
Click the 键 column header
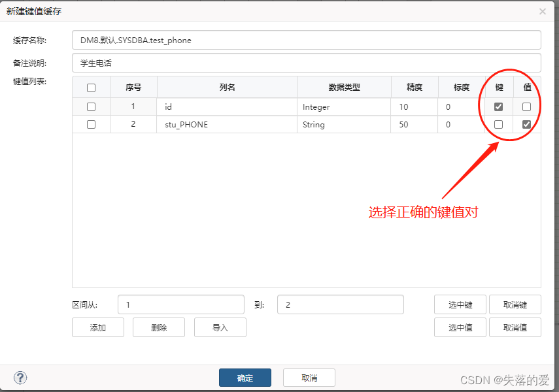click(499, 88)
